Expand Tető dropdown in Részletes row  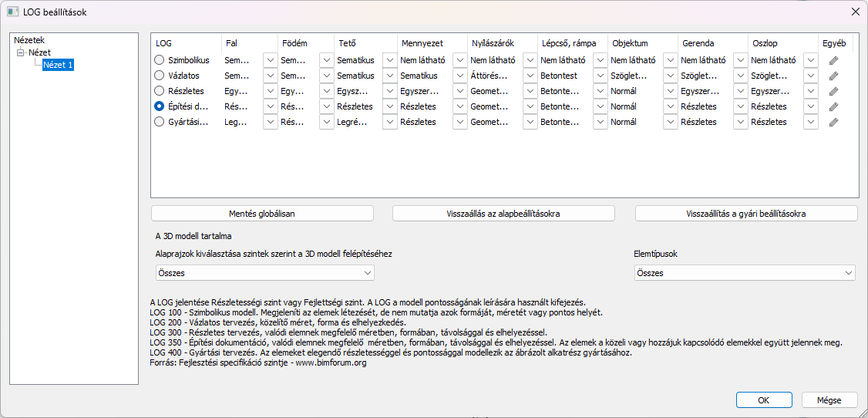[390, 91]
